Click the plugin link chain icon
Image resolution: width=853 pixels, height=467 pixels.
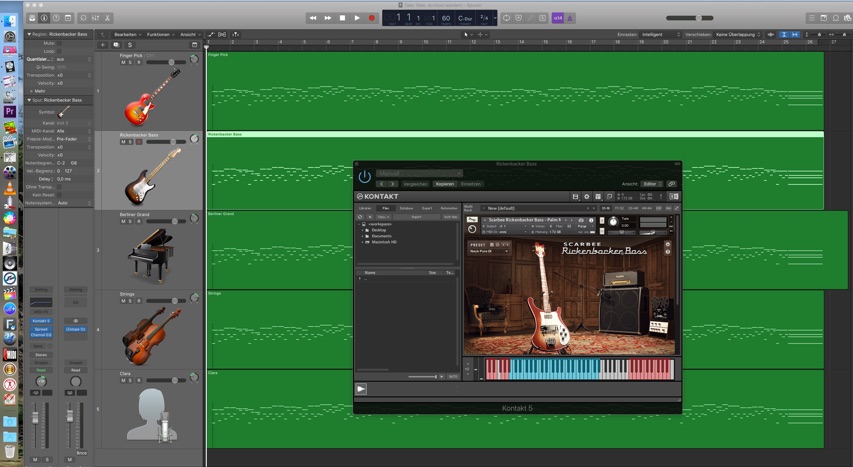(x=672, y=184)
